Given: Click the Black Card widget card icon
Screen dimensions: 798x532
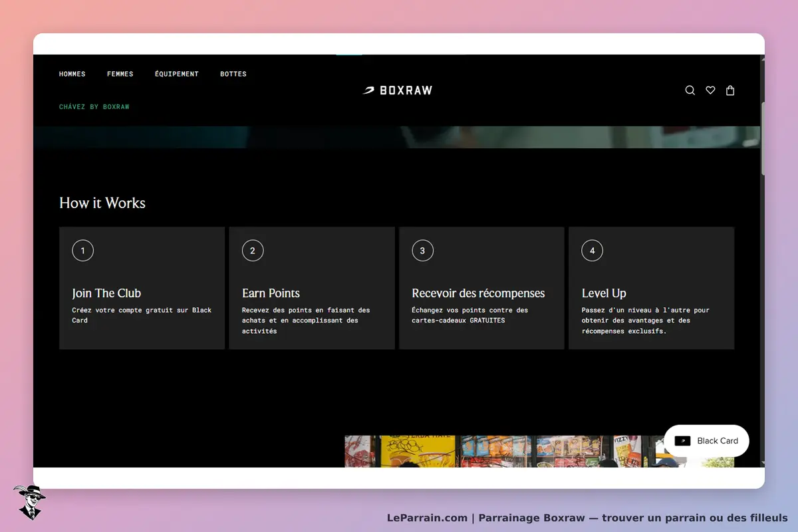Looking at the screenshot, I should pos(682,441).
